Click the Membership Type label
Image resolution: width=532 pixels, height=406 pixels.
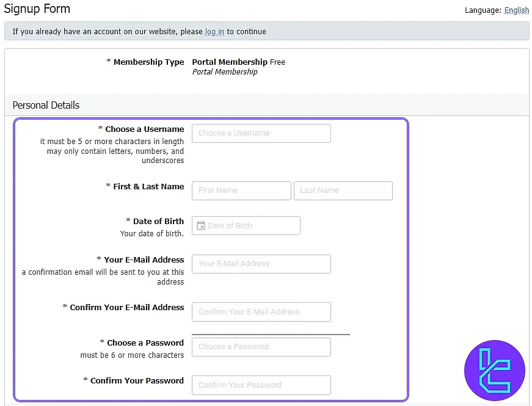(145, 62)
